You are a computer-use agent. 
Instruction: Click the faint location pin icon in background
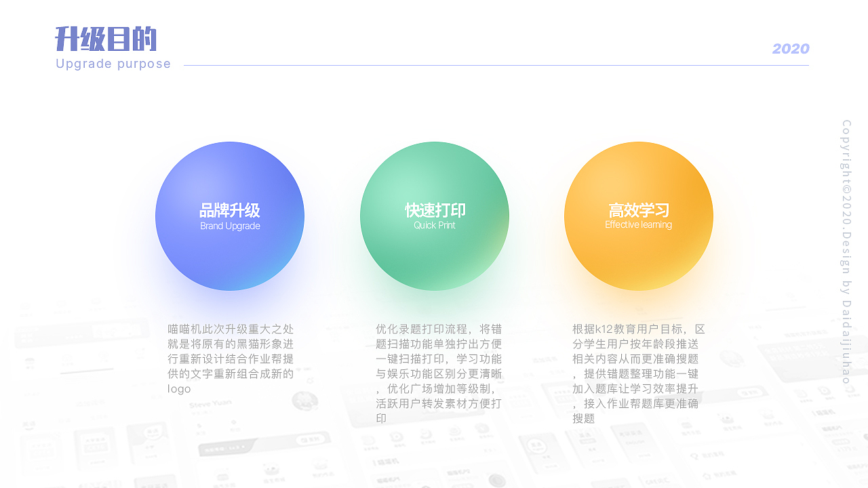694,455
